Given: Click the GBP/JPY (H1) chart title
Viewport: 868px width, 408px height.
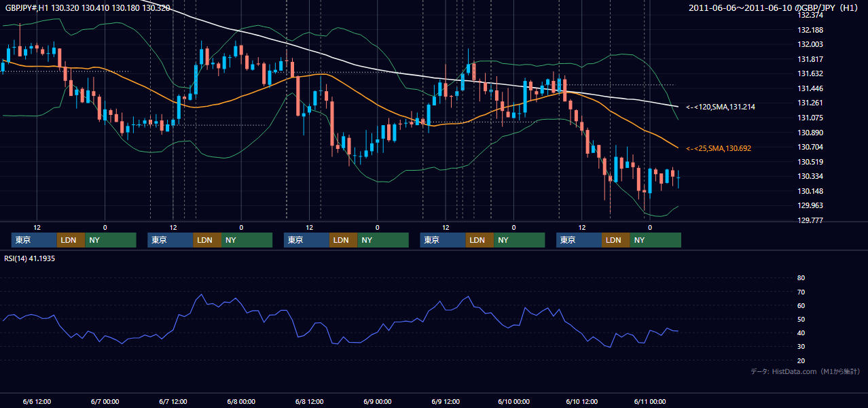Looking at the screenshot, I should click(x=831, y=8).
